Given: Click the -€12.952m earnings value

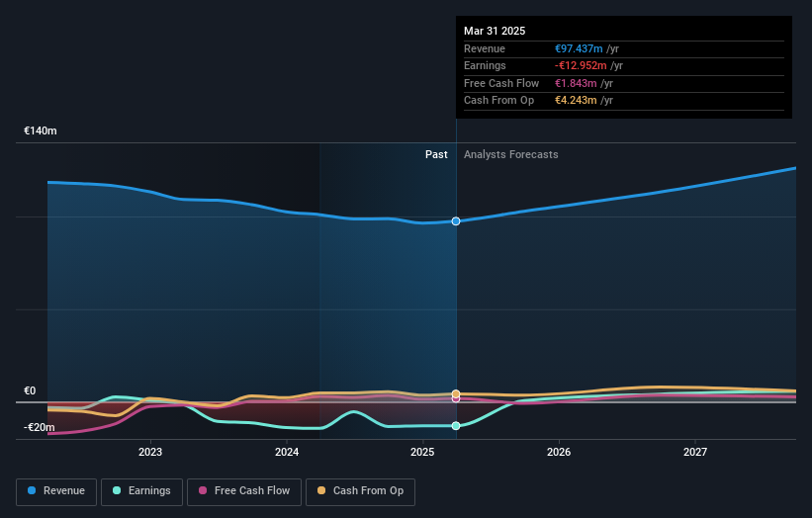Looking at the screenshot, I should coord(581,65).
